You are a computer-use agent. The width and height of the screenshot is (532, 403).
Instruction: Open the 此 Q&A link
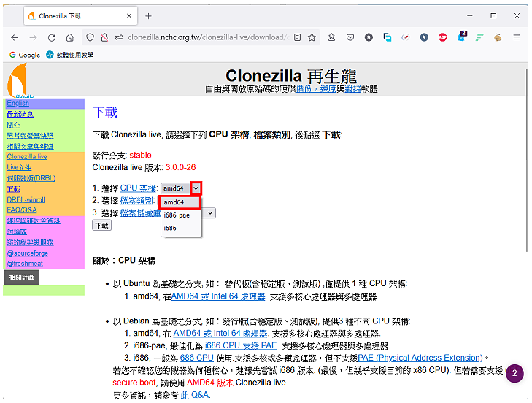click(x=195, y=395)
